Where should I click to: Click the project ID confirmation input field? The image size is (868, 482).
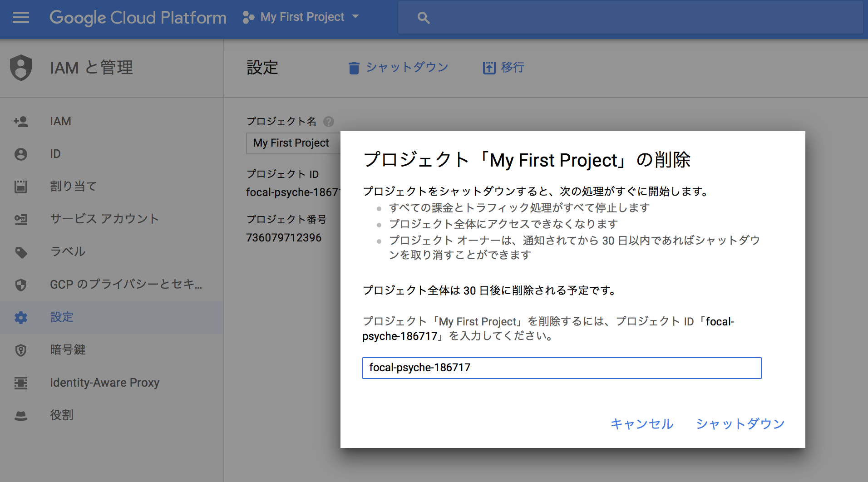click(562, 368)
